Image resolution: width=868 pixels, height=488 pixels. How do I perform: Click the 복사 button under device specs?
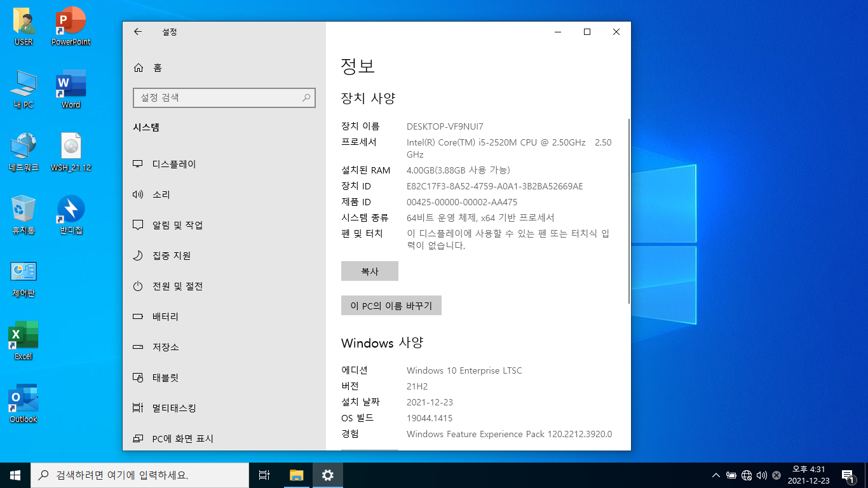pyautogui.click(x=370, y=271)
